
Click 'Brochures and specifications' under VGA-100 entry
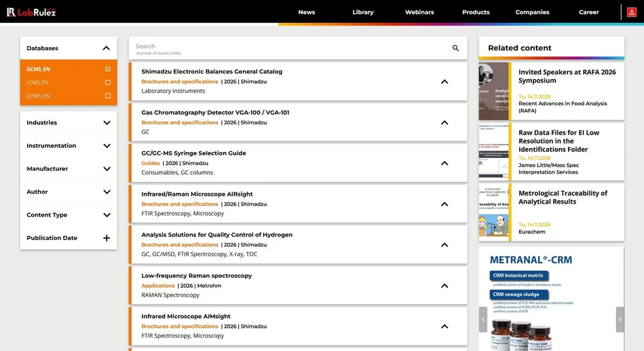pyautogui.click(x=179, y=122)
